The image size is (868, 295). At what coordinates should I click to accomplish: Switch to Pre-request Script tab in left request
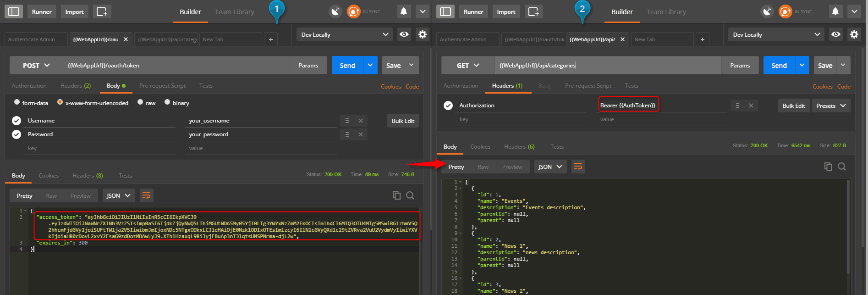(162, 86)
